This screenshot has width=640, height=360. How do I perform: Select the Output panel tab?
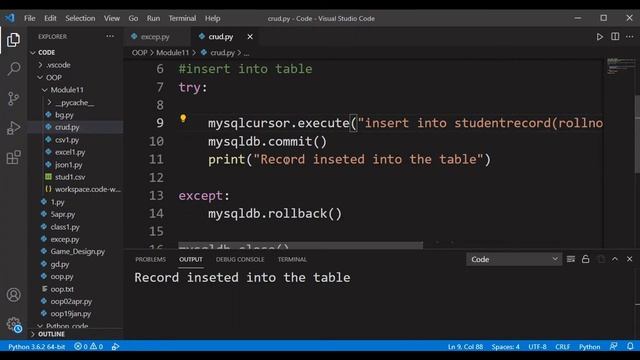click(x=191, y=260)
